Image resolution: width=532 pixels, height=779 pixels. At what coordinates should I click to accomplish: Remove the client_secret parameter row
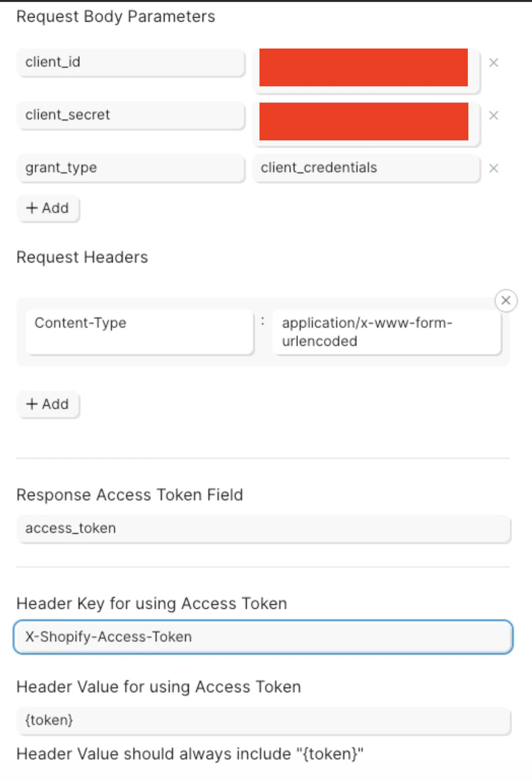tap(494, 116)
